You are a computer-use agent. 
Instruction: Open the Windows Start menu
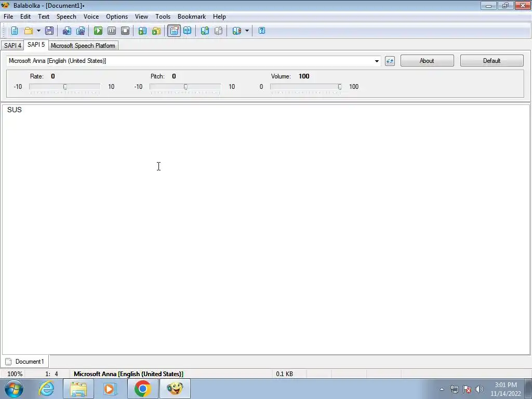point(14,389)
